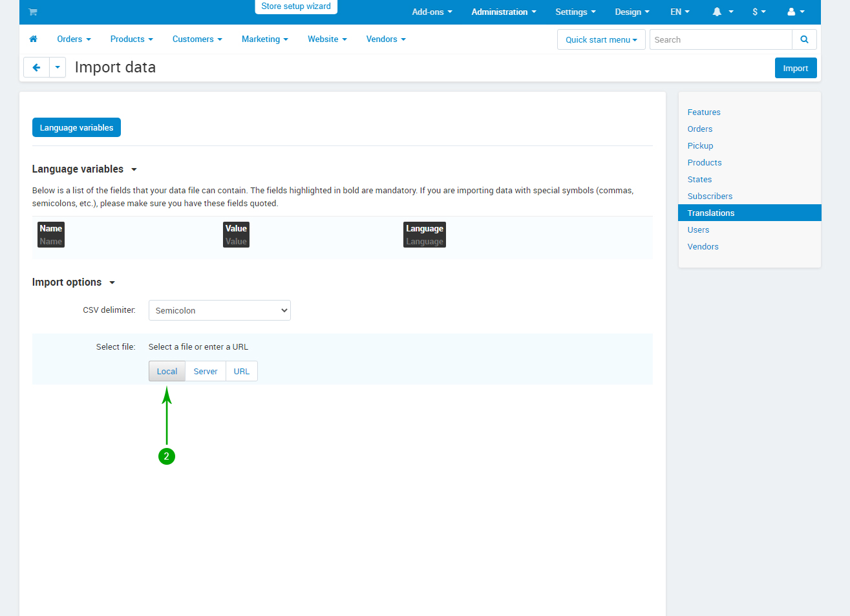Open the Products menu
850x616 pixels.
(x=131, y=39)
